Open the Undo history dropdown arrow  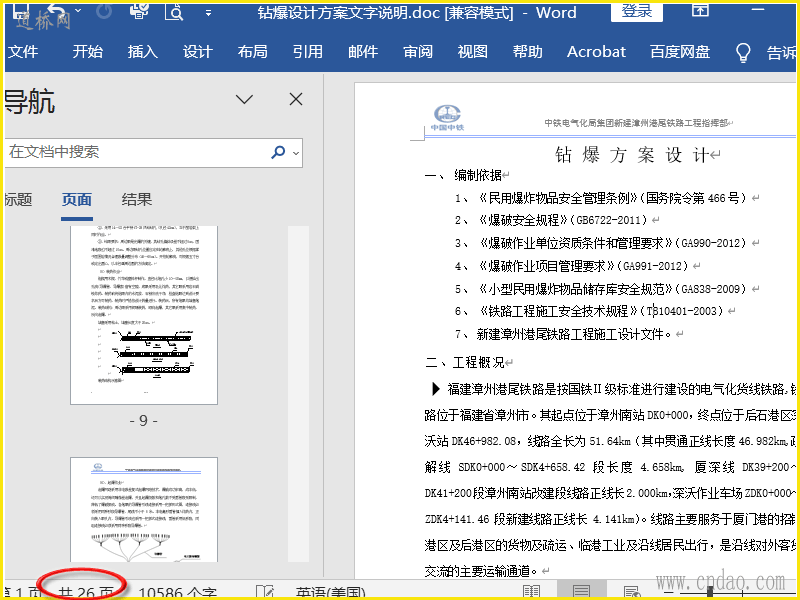tap(78, 10)
